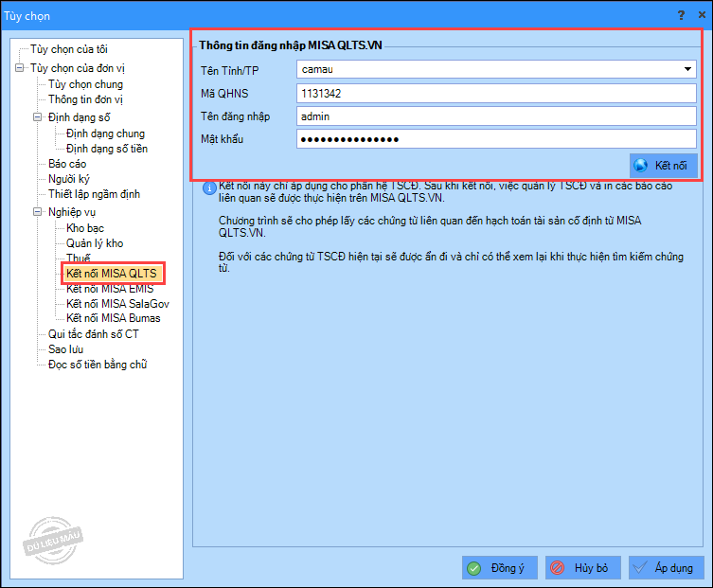The image size is (713, 588).
Task: Open Thông tin đơn vị page
Action: click(85, 99)
